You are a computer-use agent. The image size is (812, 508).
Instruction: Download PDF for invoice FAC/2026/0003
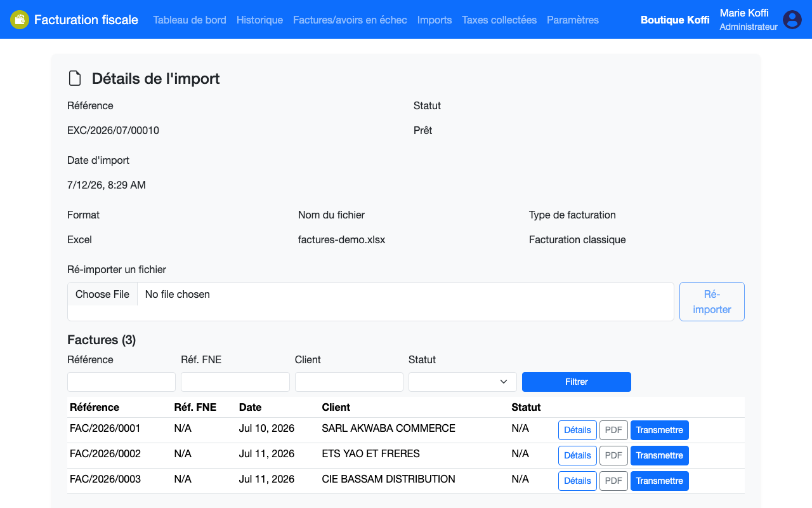point(613,481)
